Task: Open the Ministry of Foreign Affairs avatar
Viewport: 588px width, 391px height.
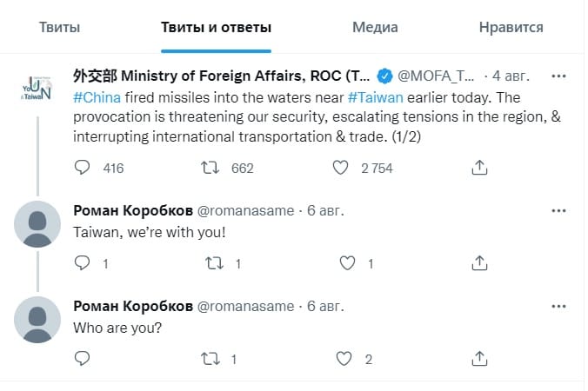Action: 37,89
